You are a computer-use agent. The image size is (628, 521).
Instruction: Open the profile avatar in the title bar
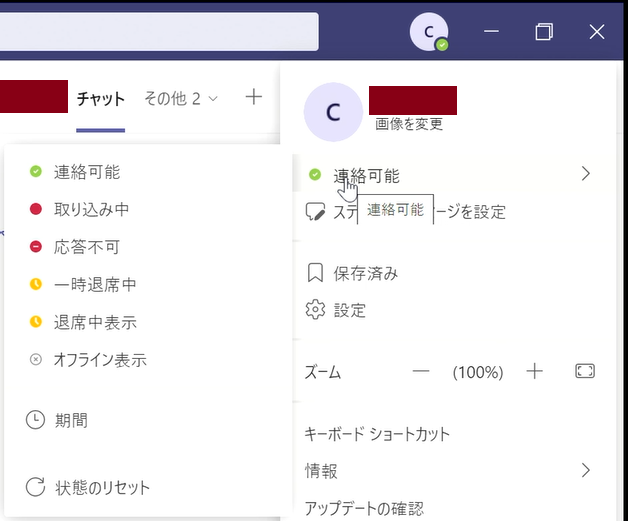(x=429, y=32)
